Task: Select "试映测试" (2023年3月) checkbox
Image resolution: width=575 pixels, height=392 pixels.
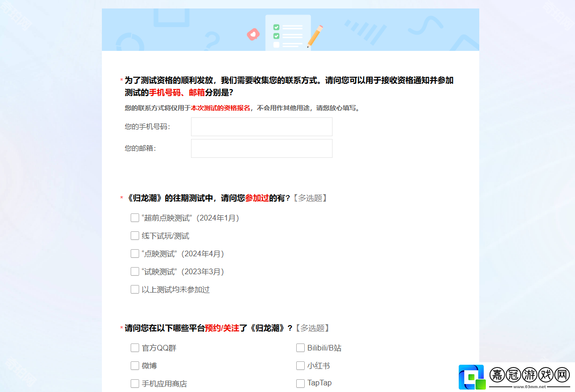Action: [135, 271]
